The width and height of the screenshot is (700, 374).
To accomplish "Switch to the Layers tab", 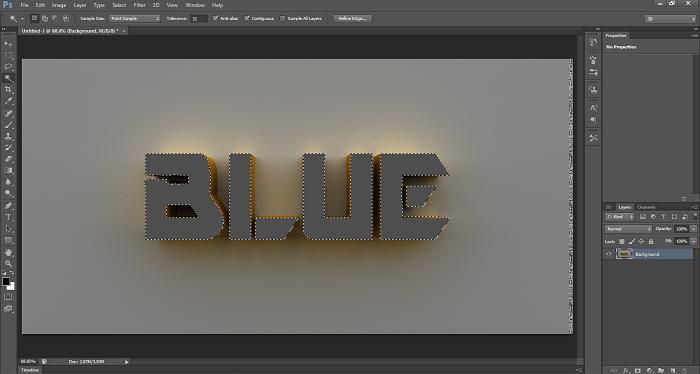I will tap(625, 207).
